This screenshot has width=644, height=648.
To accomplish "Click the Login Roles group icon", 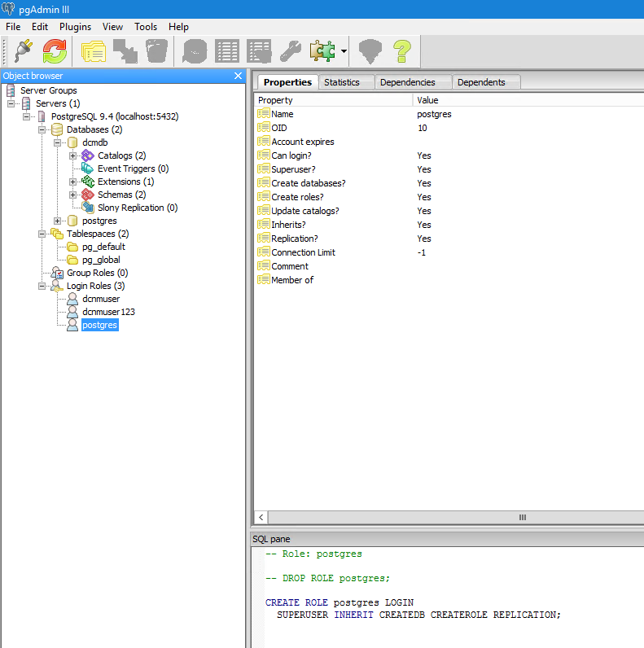I will click(57, 286).
